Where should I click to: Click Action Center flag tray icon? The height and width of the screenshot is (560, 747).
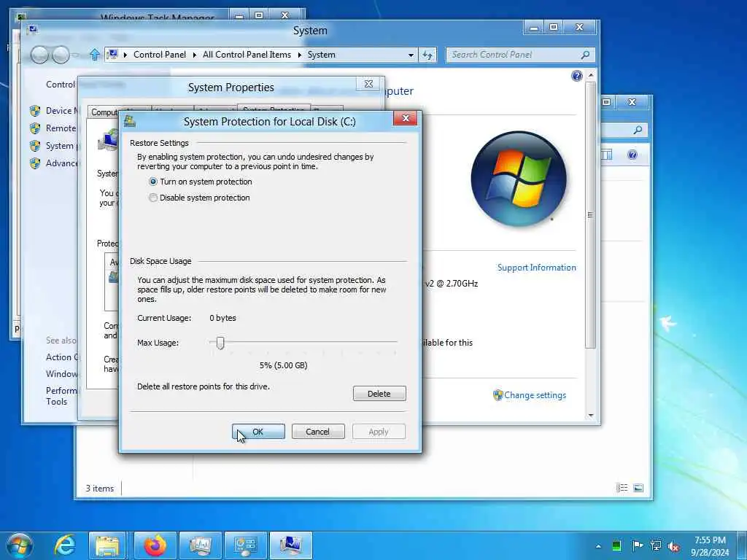click(x=637, y=545)
